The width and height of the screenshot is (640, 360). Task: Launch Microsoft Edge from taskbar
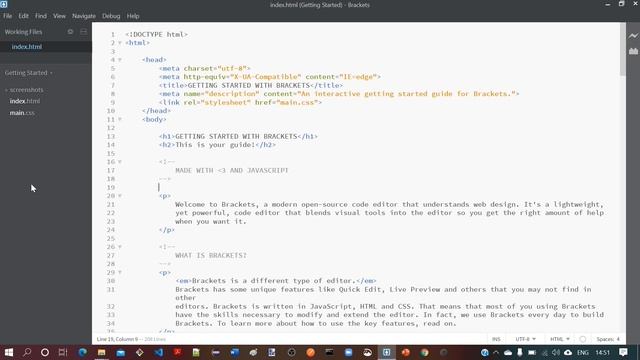point(82,352)
